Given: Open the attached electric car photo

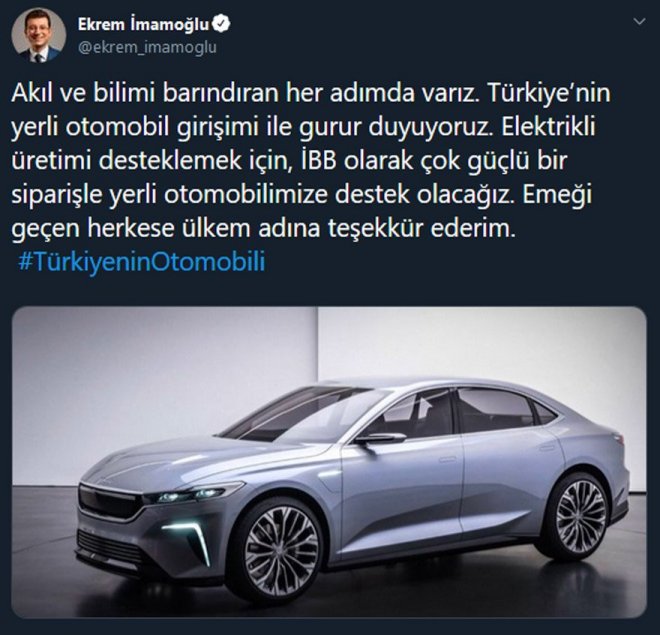Looking at the screenshot, I should point(329,462).
